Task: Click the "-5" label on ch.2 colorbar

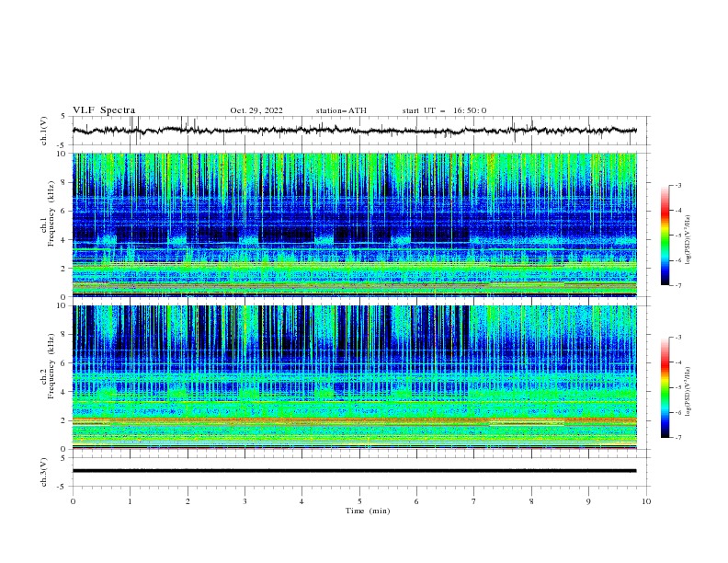Action: (x=678, y=387)
